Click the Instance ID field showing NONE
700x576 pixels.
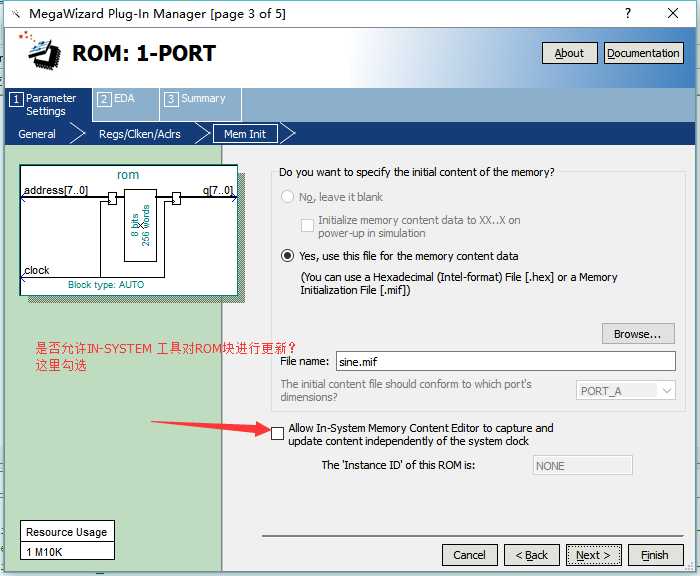click(582, 466)
